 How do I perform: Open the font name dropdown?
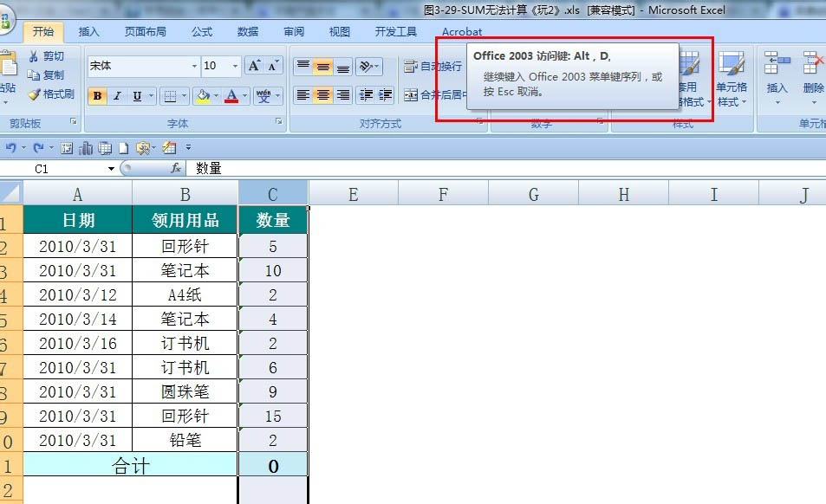(x=194, y=66)
